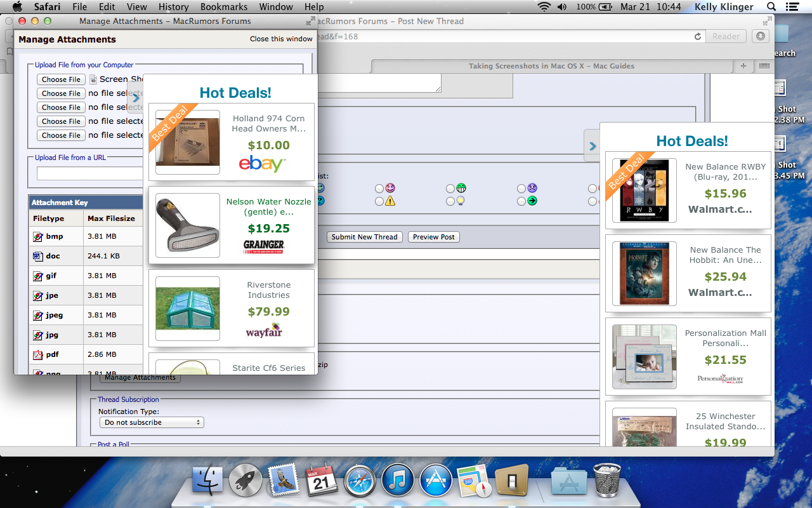Reload the page in Safari address bar
The width and height of the screenshot is (812, 508).
(698, 37)
